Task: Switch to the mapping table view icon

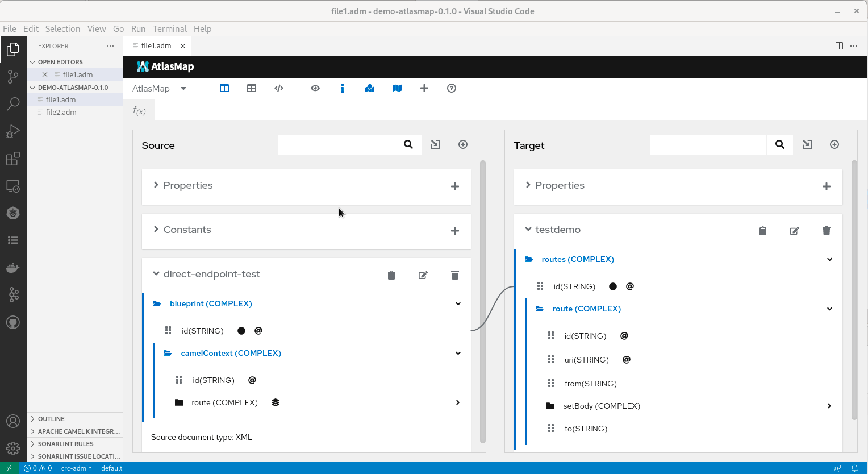Action: 252,88
